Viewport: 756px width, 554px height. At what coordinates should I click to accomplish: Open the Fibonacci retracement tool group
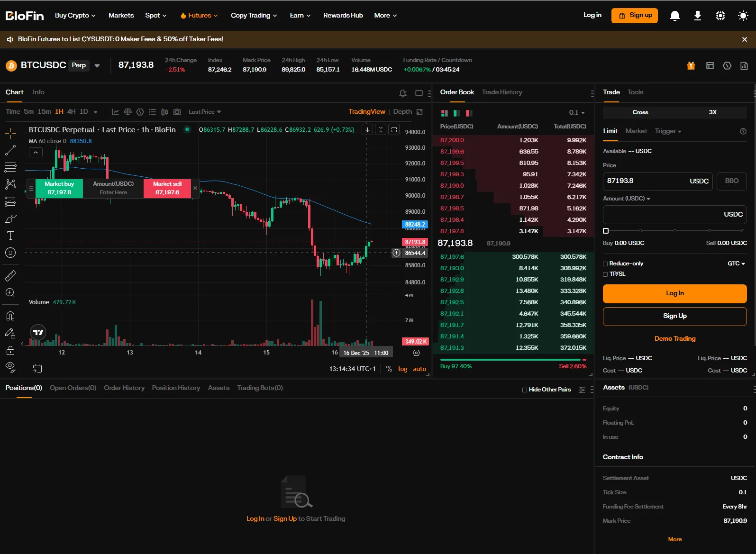pyautogui.click(x=10, y=167)
